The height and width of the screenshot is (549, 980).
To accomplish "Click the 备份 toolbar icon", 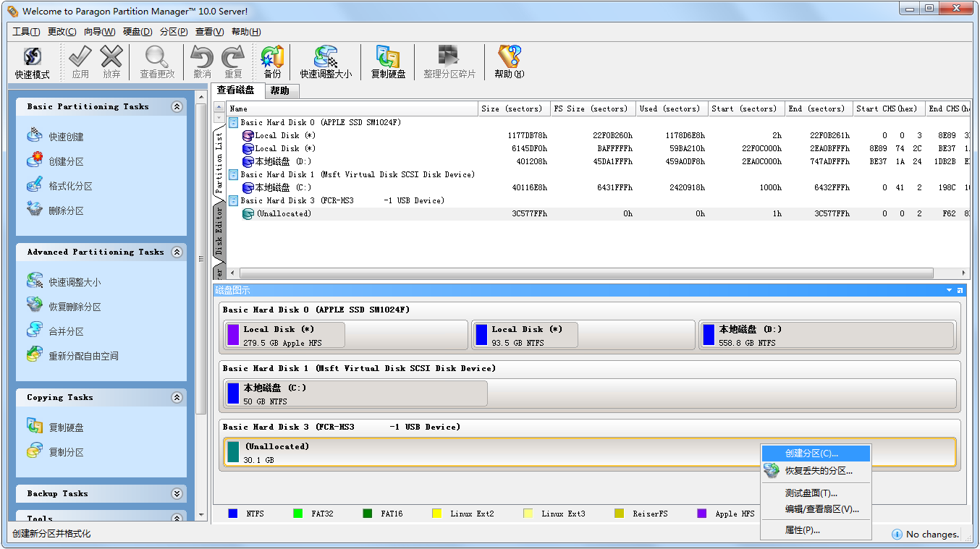I will click(272, 62).
